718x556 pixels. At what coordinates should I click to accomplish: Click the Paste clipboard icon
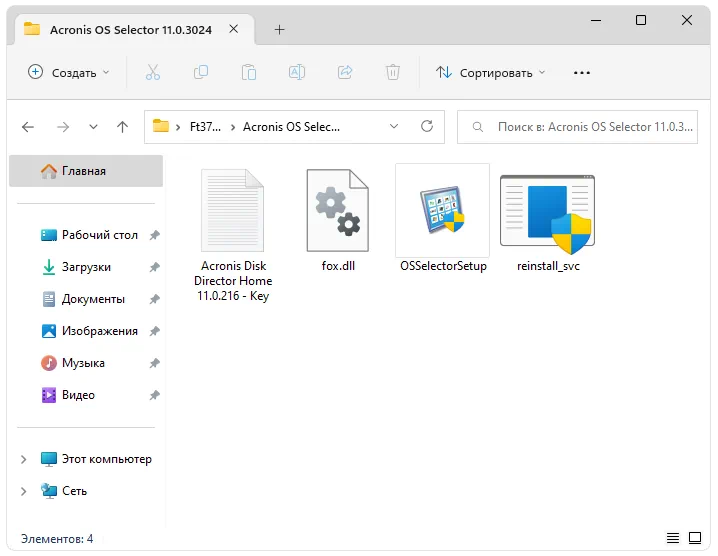point(249,72)
